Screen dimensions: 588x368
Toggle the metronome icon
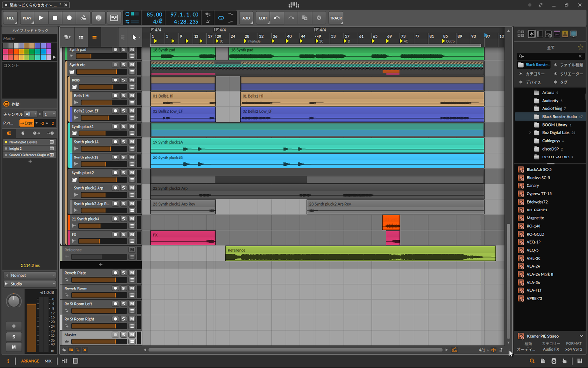point(208,21)
